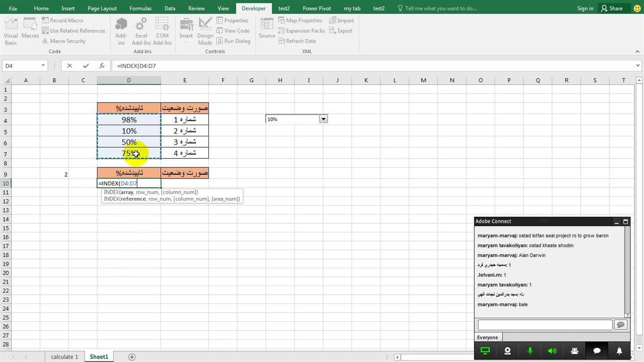Confirm formula with Enter checkmark
The image size is (644, 362).
86,66
